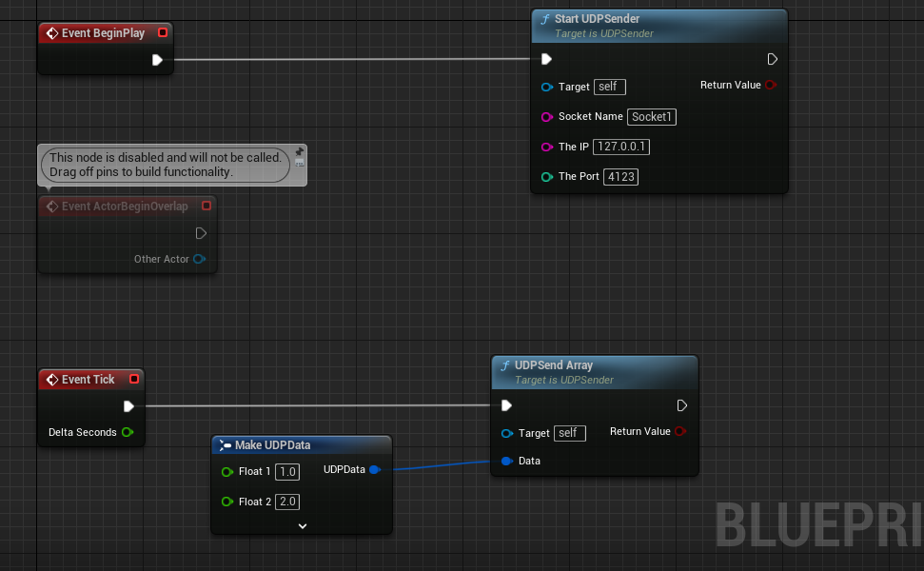Pin the disabled-node warning tooltip
Viewport: 924px width, 571px height.
(299, 150)
